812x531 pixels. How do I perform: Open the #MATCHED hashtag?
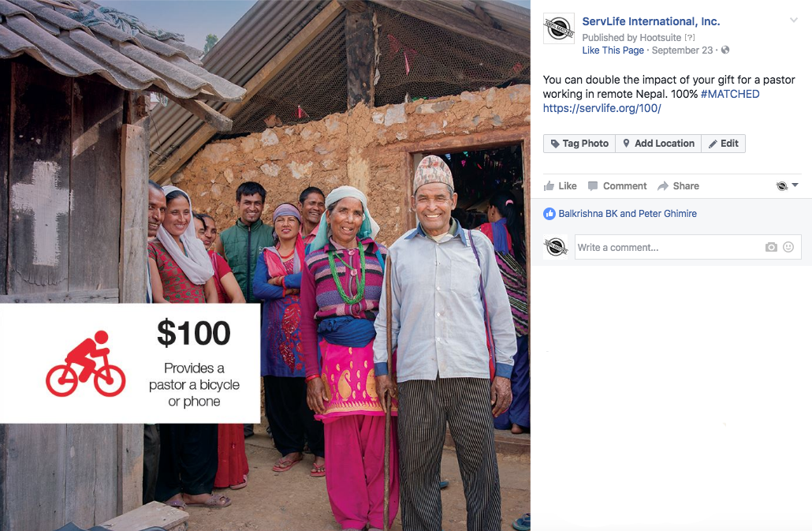pyautogui.click(x=730, y=94)
